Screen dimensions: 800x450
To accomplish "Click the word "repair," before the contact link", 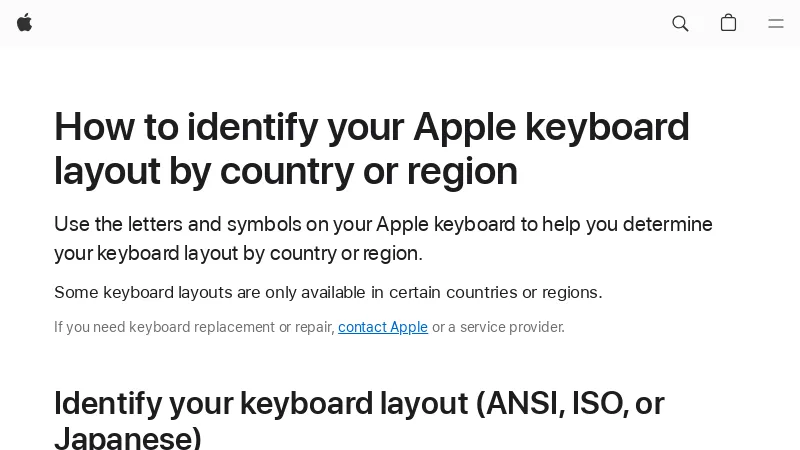I will [314, 327].
